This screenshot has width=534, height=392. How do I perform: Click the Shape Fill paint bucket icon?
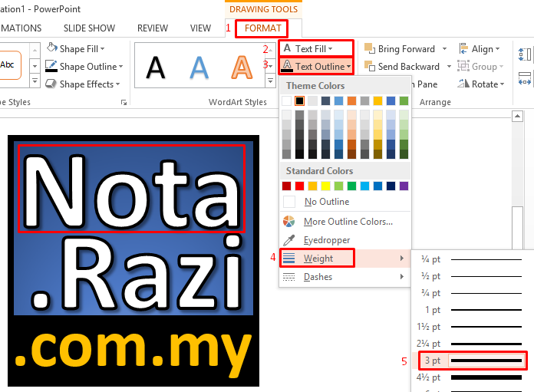tap(51, 48)
